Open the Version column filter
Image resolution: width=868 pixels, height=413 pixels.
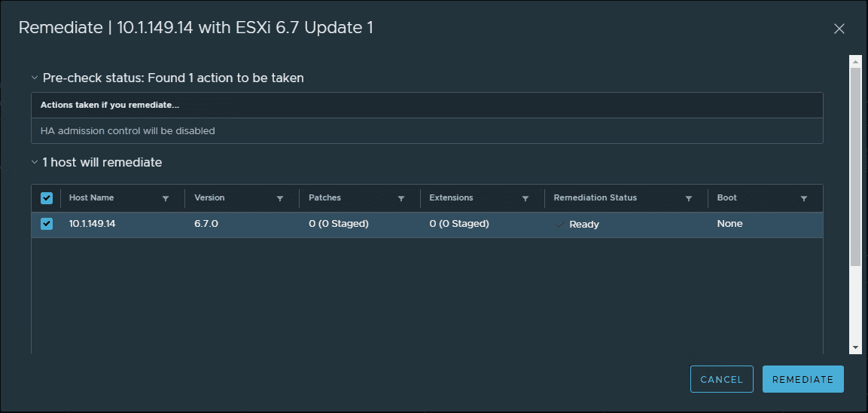[280, 199]
